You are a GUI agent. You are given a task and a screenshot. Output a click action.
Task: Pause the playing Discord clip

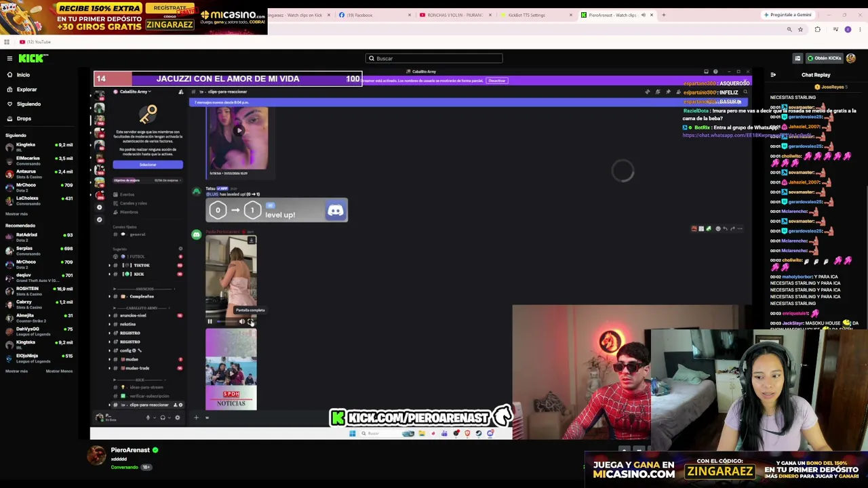coord(210,321)
